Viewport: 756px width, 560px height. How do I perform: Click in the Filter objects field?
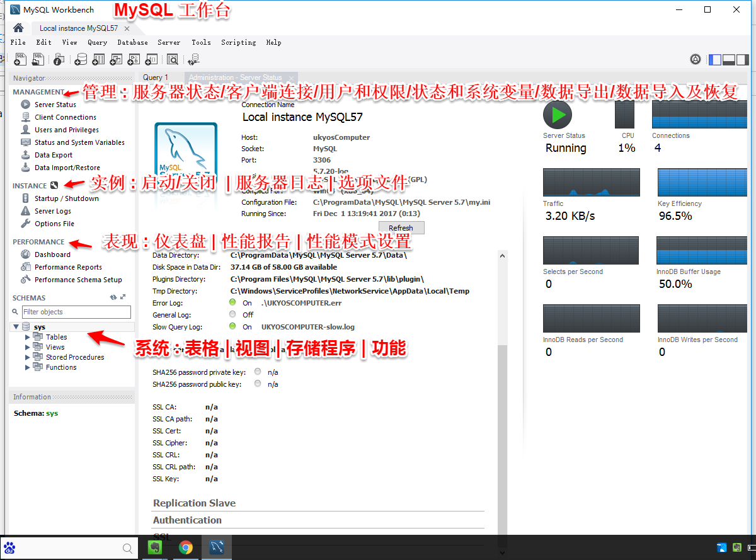point(76,312)
